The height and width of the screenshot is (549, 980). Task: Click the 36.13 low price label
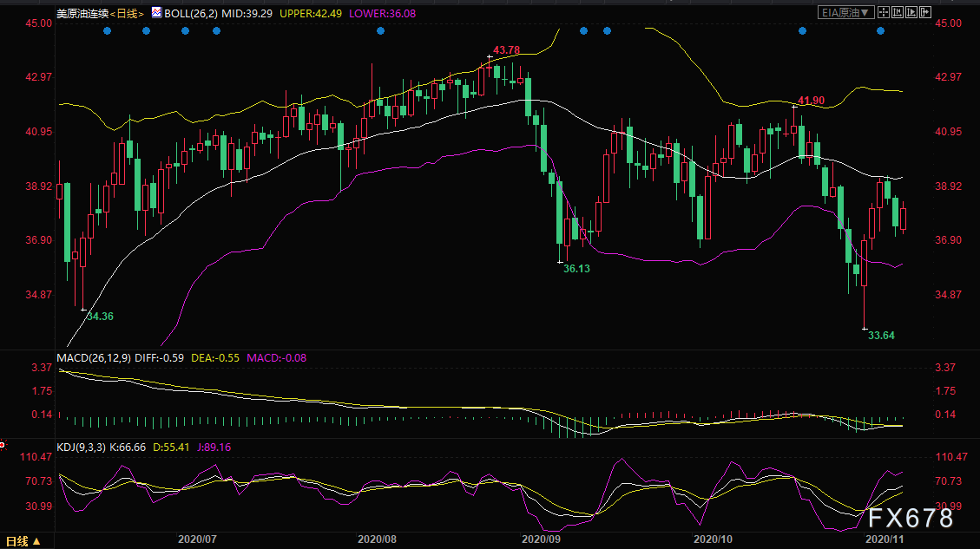(576, 269)
